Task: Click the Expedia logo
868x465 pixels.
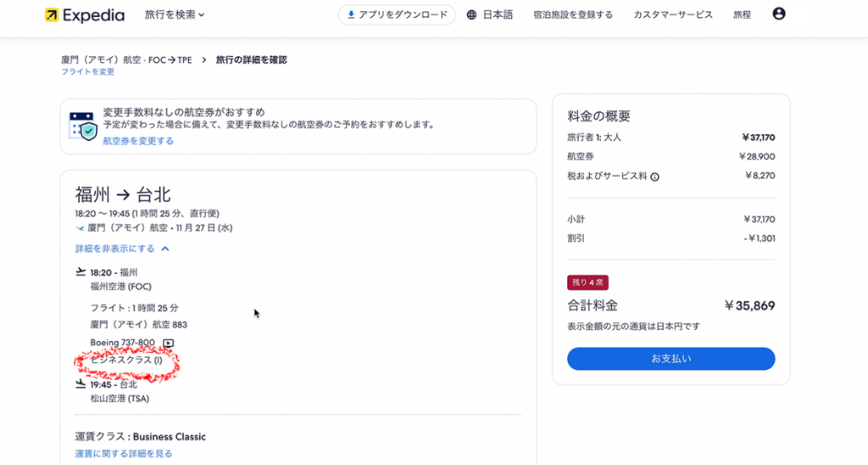Action: pos(84,14)
